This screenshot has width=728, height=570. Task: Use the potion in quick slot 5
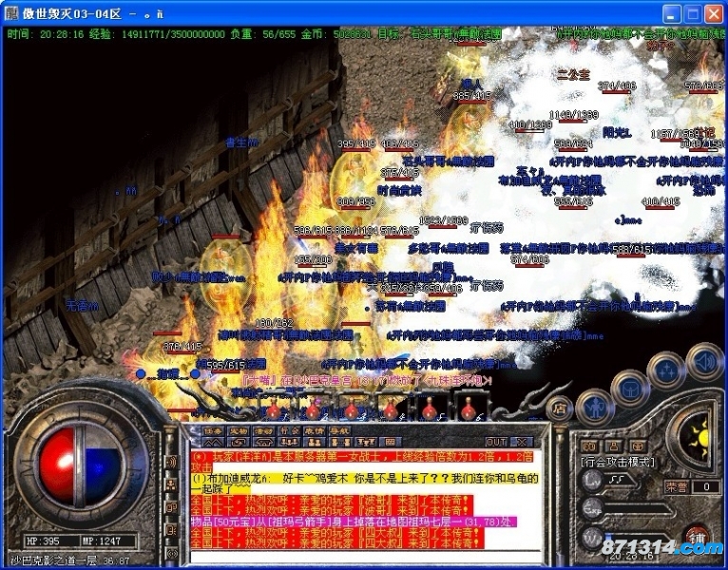[x=430, y=410]
